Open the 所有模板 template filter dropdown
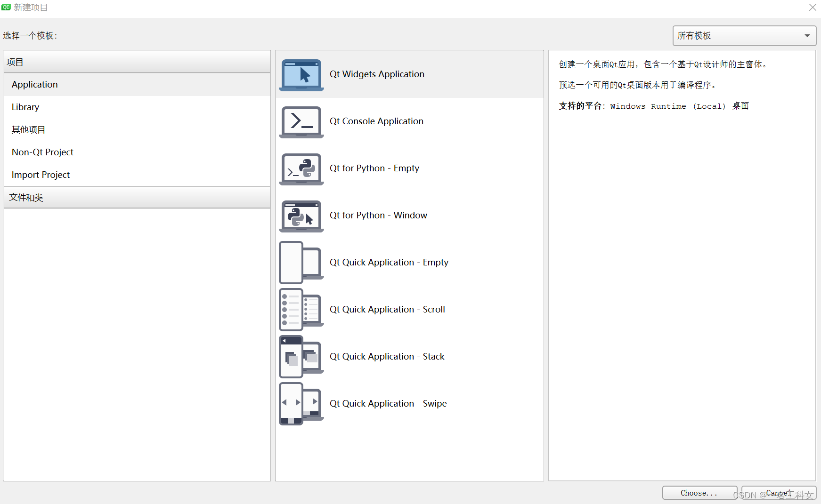Viewport: 821px width, 504px height. 744,36
